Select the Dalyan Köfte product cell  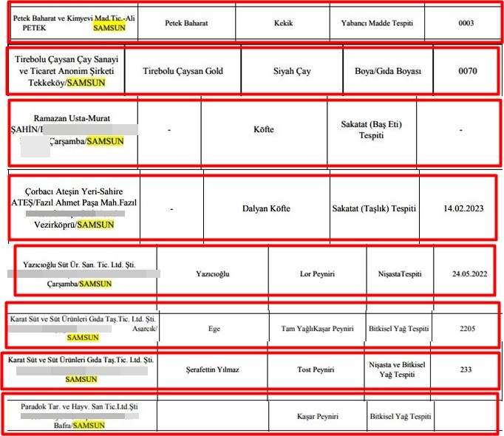click(266, 208)
